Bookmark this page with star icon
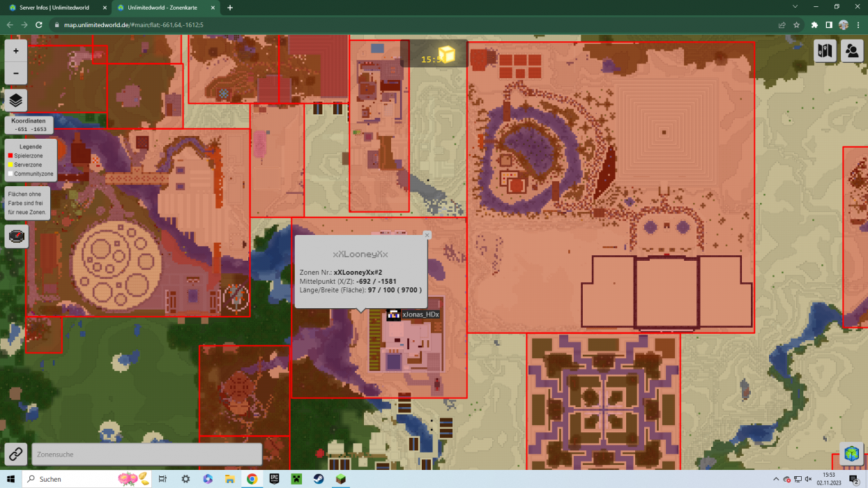The height and width of the screenshot is (488, 868). pos(796,24)
